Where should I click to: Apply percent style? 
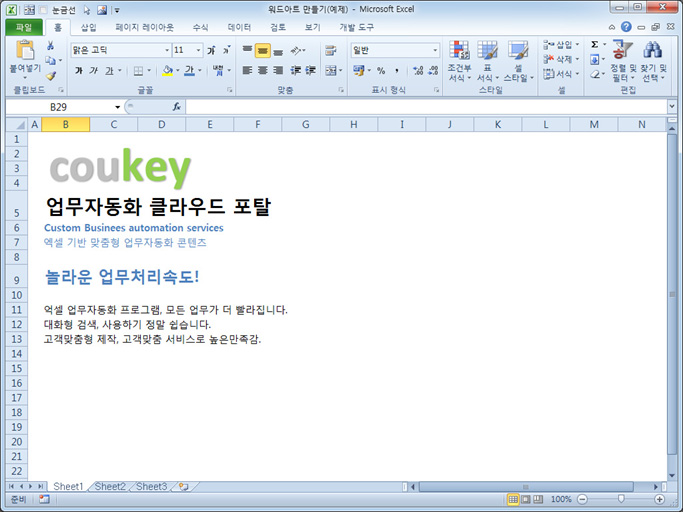(x=381, y=71)
